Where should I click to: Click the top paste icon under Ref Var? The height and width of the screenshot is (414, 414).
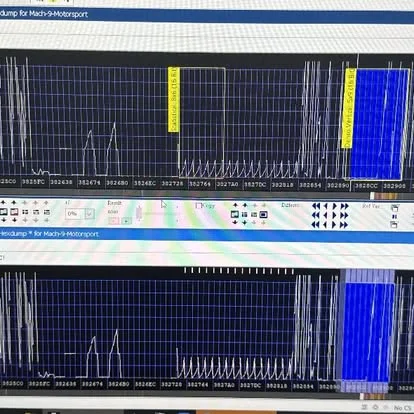pyautogui.click(x=395, y=208)
